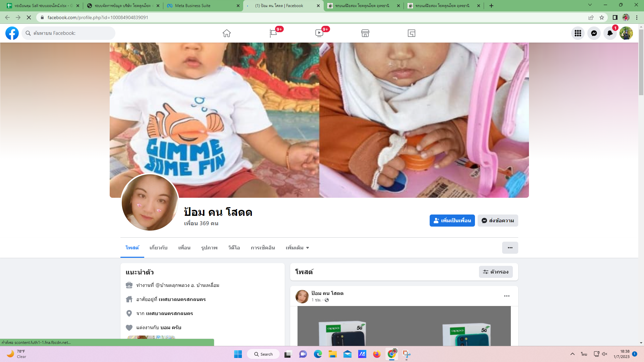The height and width of the screenshot is (362, 644).
Task: Open Facebook Home feed icon
Action: coord(227,33)
